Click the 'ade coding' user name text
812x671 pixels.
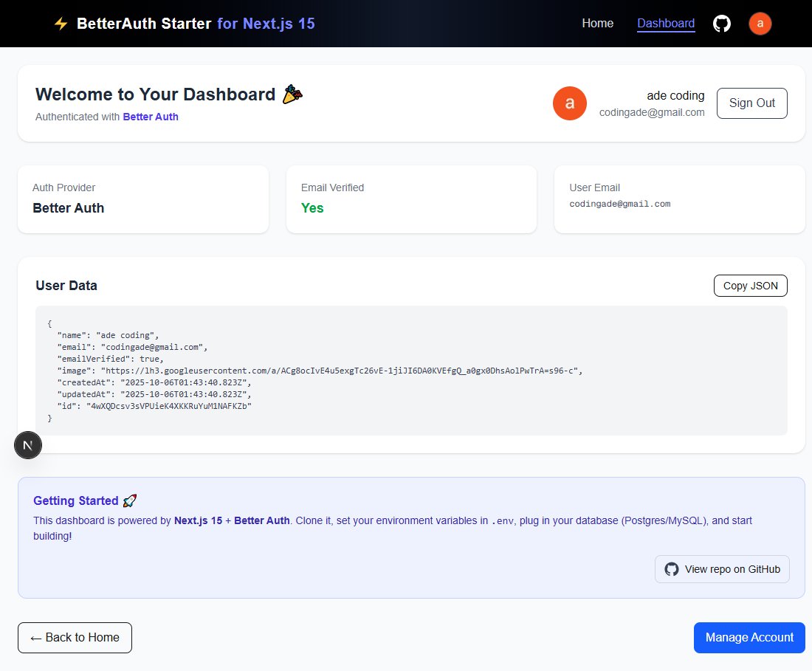point(675,96)
